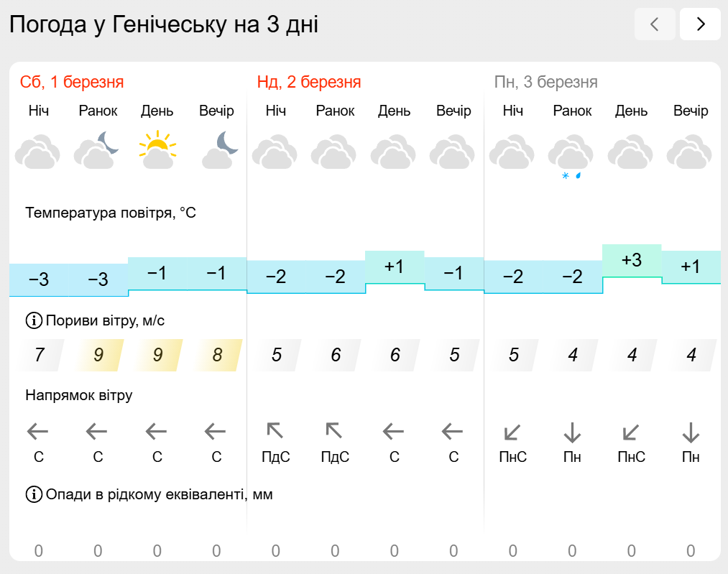Click Sunday night northwest wind arrow
Viewport: 728px width, 574px height.
275,430
